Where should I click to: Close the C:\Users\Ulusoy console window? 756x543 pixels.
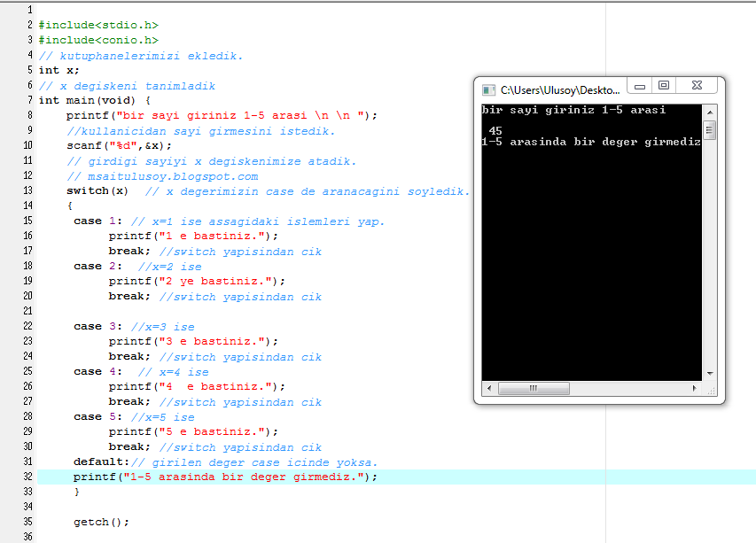[x=697, y=85]
